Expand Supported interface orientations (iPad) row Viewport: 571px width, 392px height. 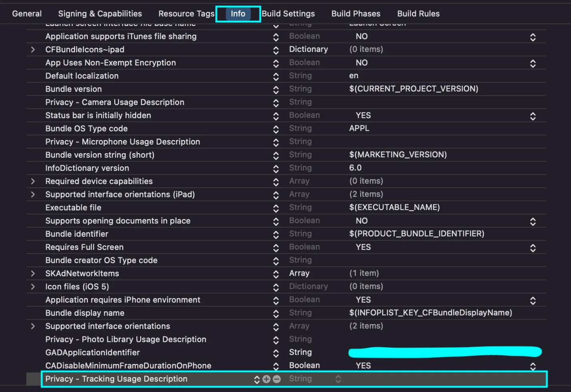[x=33, y=195]
